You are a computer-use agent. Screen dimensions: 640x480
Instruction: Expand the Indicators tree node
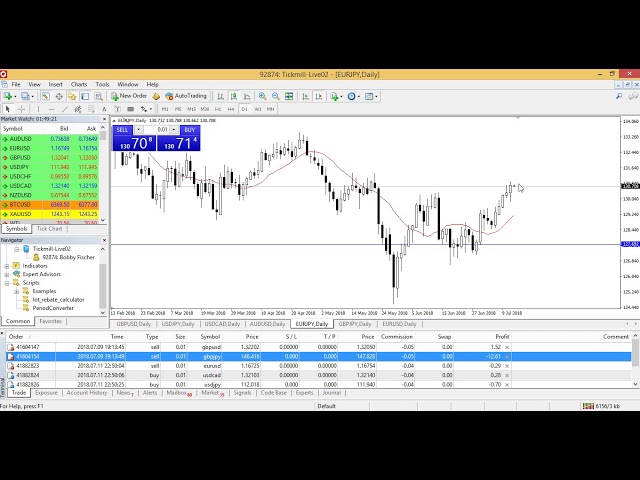[x=6, y=265]
